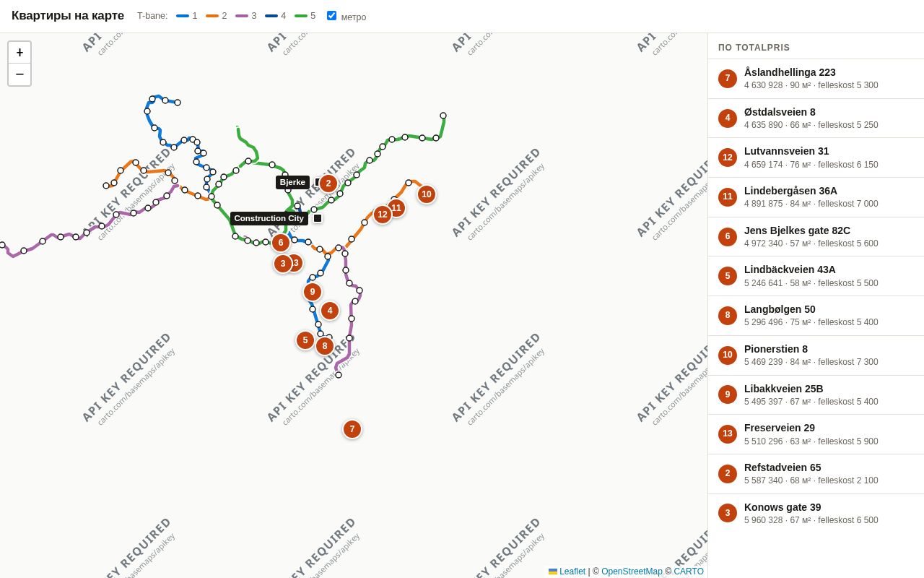Click the Bjerke map label
Viewport: 924px width, 578px height.
(x=292, y=182)
